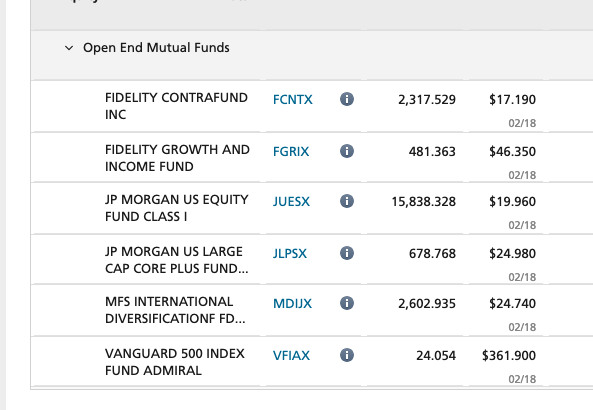
Task: Open the MDIJX ticker link
Action: click(x=292, y=303)
